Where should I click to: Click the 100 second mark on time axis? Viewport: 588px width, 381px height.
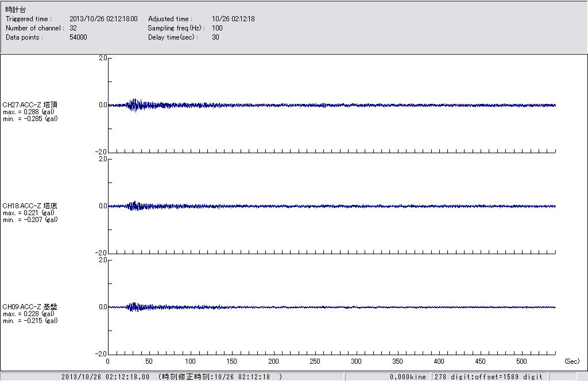coord(191,361)
